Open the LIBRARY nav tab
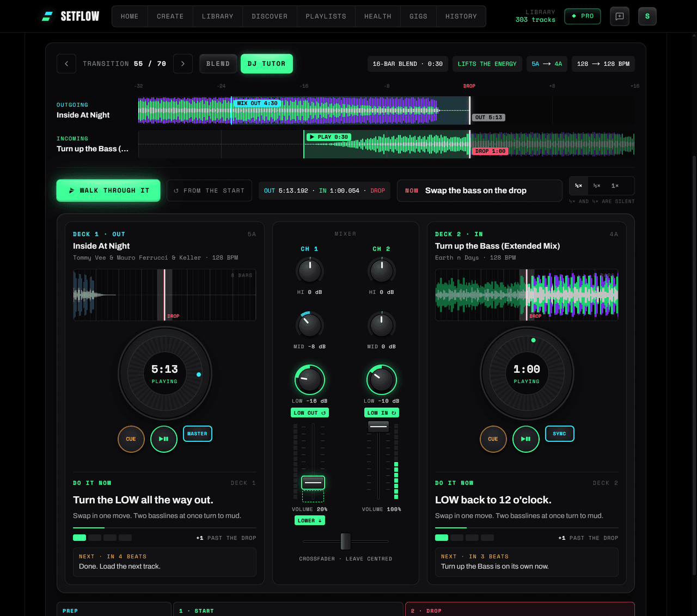 click(x=218, y=16)
